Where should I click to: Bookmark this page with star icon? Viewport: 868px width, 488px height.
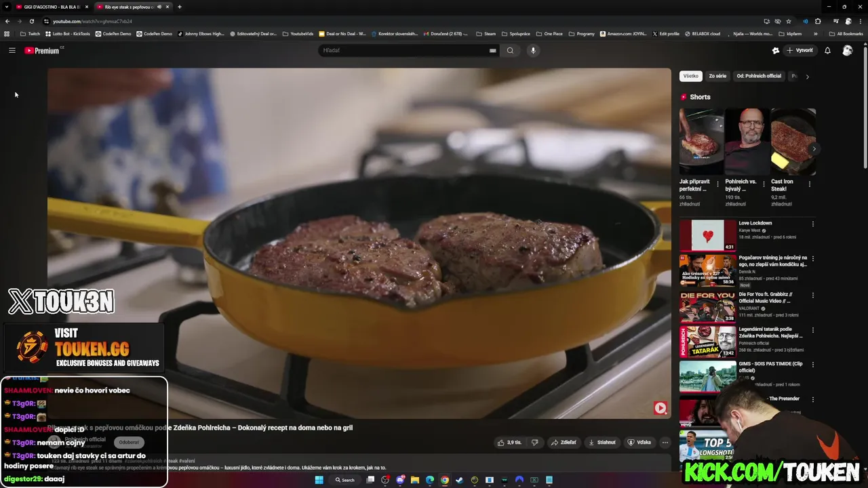tap(789, 21)
